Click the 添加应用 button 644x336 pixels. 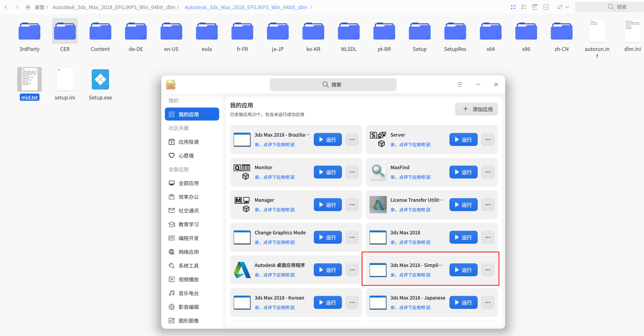476,109
